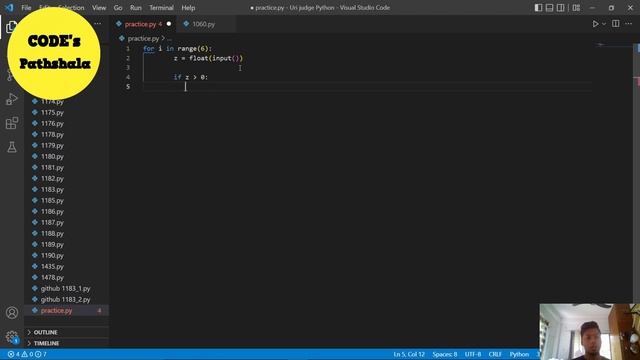
Task: Click practice.py in the breadcrumb
Action: [x=143, y=38]
